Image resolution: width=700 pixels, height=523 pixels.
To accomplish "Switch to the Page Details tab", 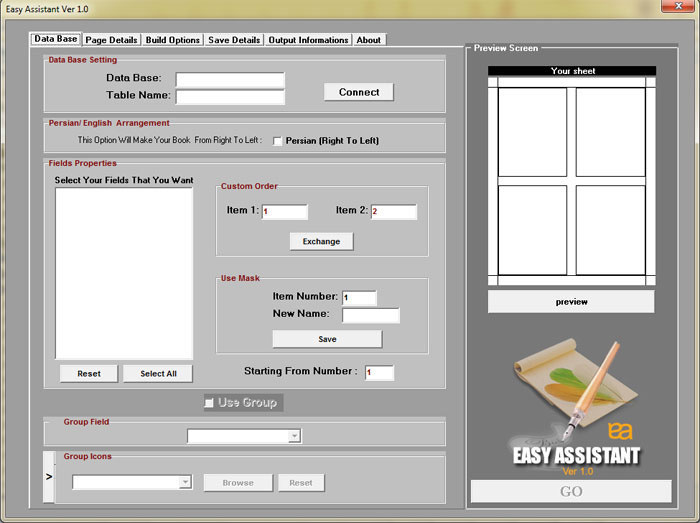I will 111,40.
